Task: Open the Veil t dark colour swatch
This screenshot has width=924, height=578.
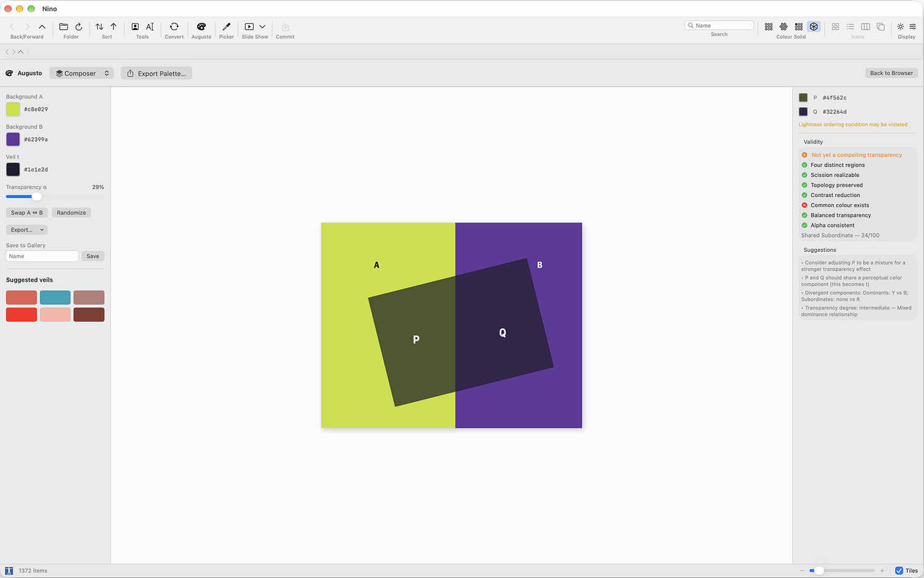Action: tap(13, 169)
